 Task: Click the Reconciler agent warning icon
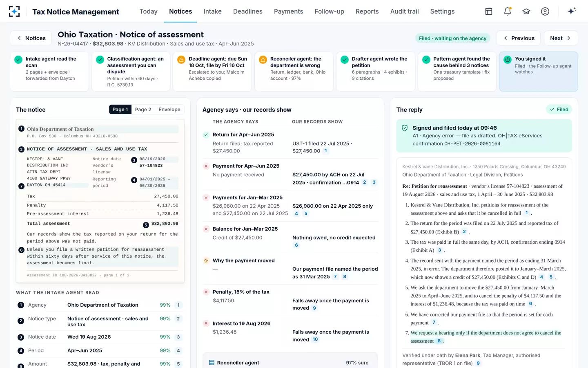pyautogui.click(x=263, y=60)
